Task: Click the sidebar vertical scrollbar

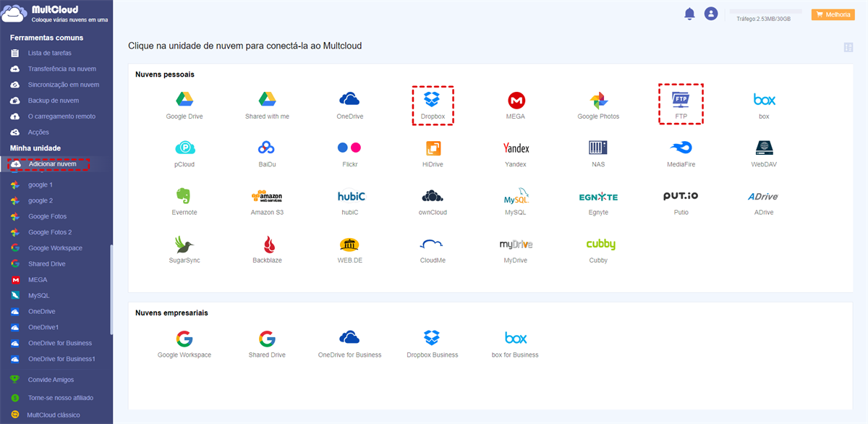Action: pyautogui.click(x=111, y=289)
